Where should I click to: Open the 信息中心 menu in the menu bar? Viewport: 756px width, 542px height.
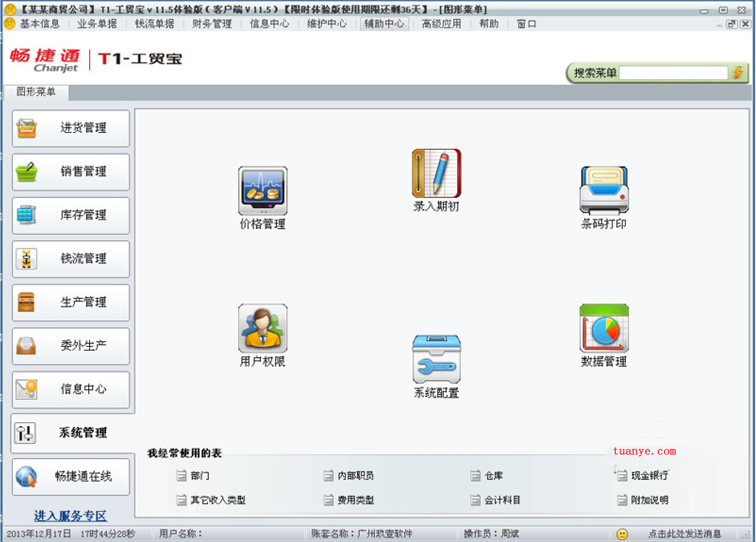coord(269,24)
